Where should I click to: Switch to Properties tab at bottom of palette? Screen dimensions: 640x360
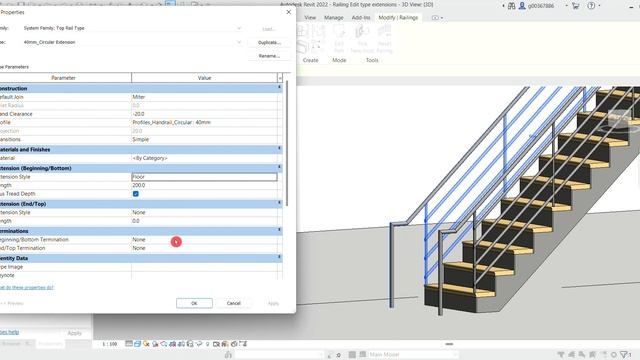coord(50,344)
